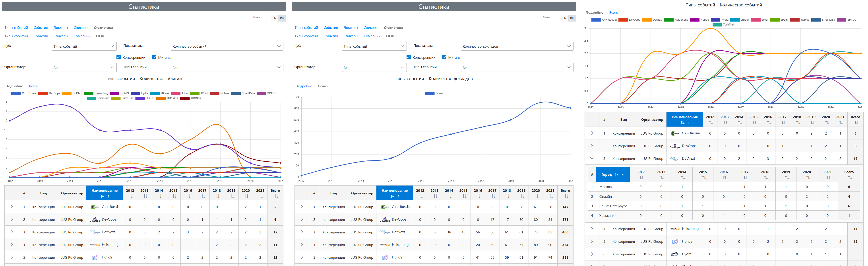Open Меню link in left panel

(x=257, y=18)
